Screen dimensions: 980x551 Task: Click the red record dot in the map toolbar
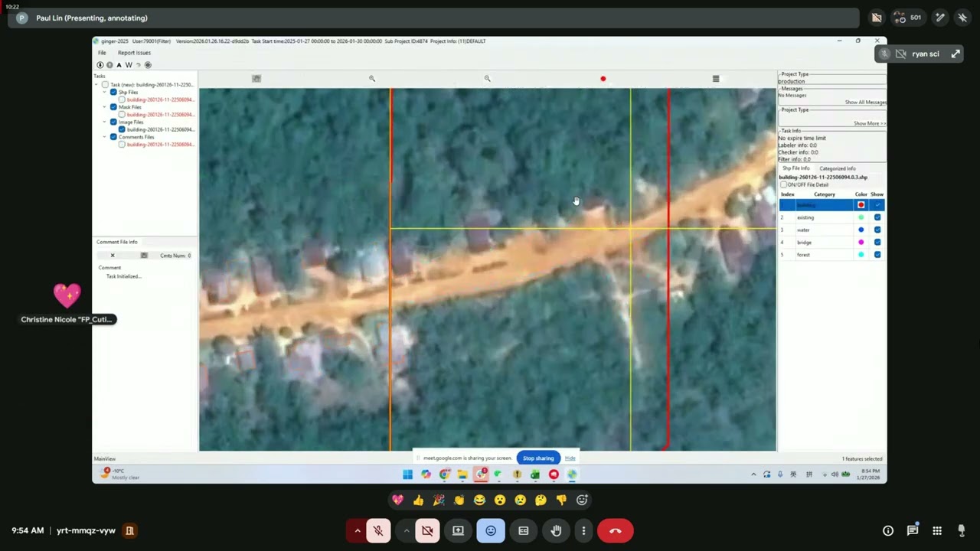point(603,79)
